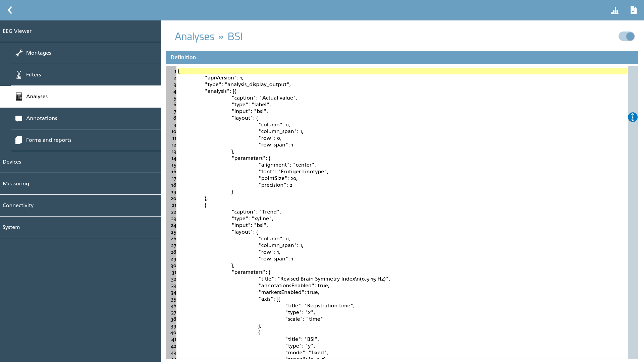Place cursor on highlighted line 1 of editor
644x362 pixels.
click(x=402, y=71)
